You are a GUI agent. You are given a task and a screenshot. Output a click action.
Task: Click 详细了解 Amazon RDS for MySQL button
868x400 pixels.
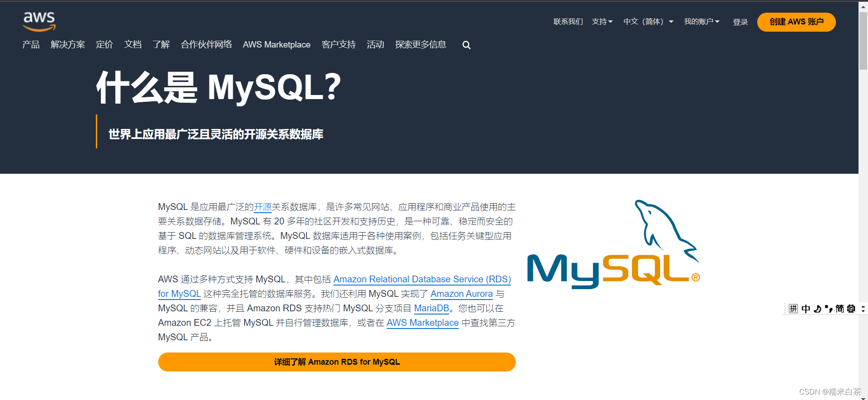(337, 362)
